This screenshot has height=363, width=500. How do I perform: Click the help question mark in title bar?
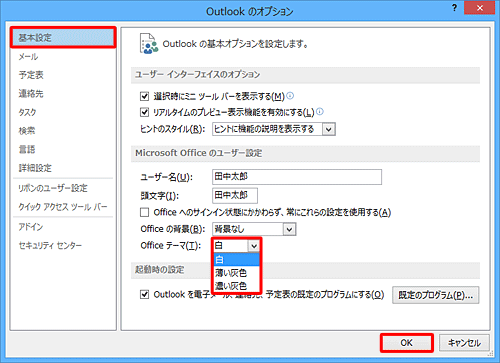[454, 8]
